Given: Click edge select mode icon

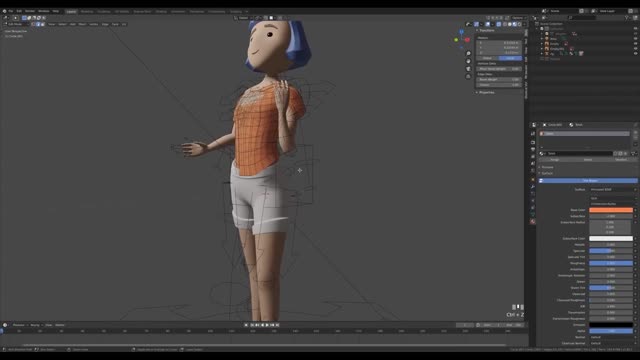Looking at the screenshot, I should [38, 24].
